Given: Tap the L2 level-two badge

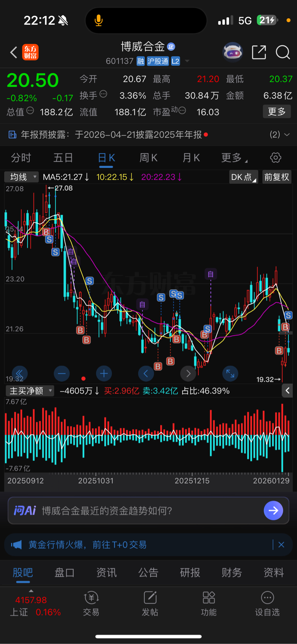Looking at the screenshot, I should pos(175,61).
